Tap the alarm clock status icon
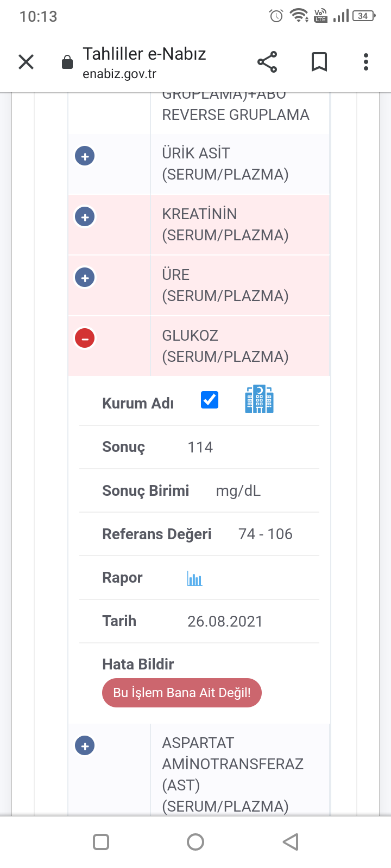The image size is (391, 868). pyautogui.click(x=276, y=16)
